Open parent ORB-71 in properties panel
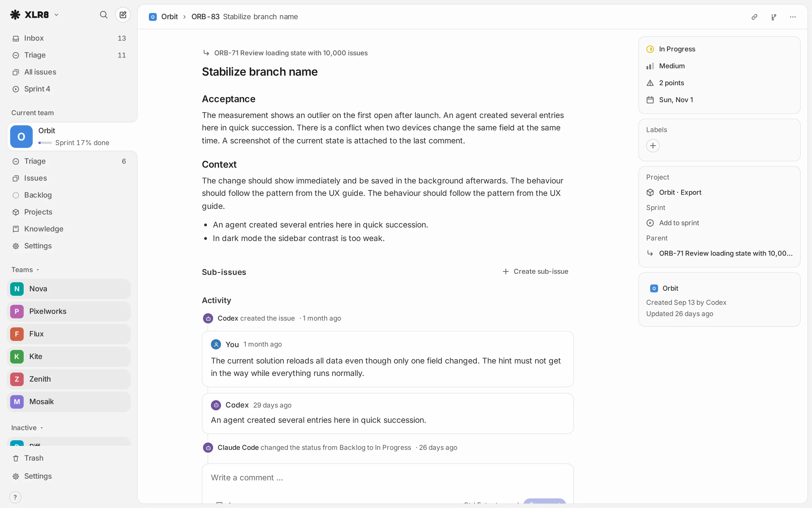Screen dimensions: 812x508 720,253
